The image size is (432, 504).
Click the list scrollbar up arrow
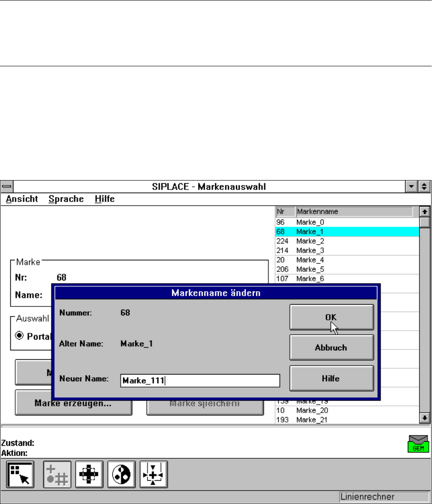425,211
